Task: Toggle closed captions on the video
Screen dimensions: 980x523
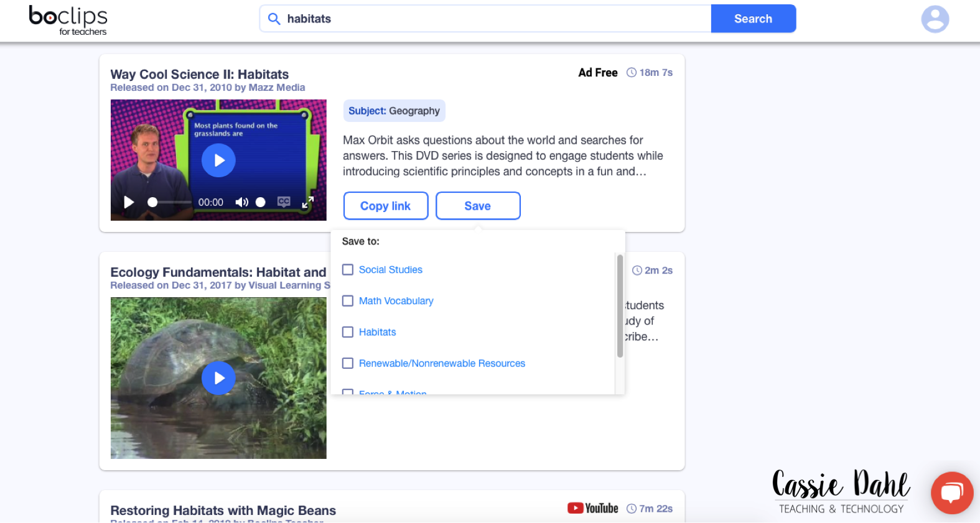Action: click(x=284, y=201)
